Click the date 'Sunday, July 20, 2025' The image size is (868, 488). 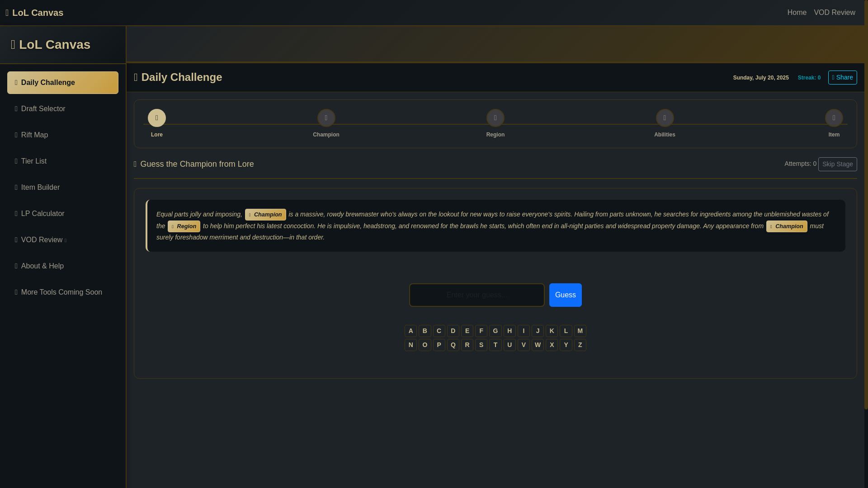tap(760, 78)
